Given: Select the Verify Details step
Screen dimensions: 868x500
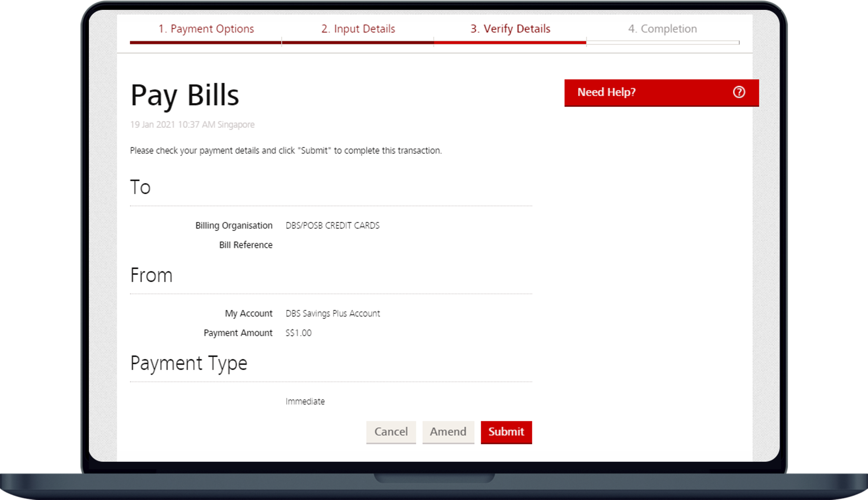Looking at the screenshot, I should click(510, 29).
